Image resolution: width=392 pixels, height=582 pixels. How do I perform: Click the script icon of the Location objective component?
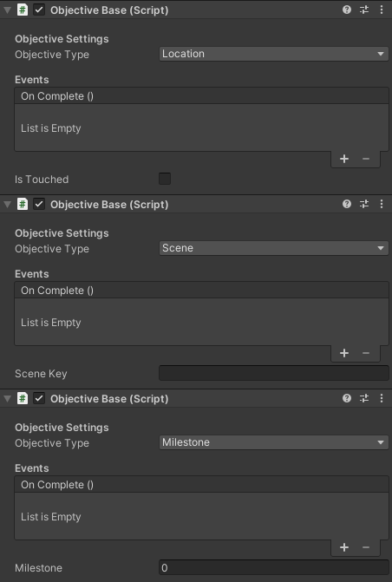(23, 10)
